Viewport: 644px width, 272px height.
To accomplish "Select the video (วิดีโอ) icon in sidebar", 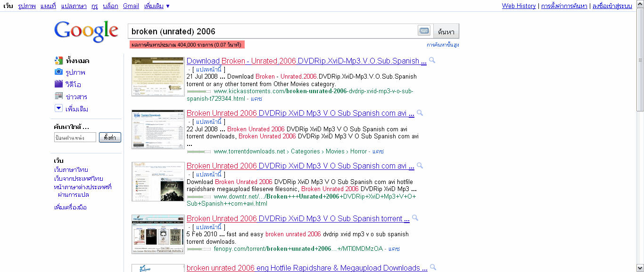I will (58, 84).
